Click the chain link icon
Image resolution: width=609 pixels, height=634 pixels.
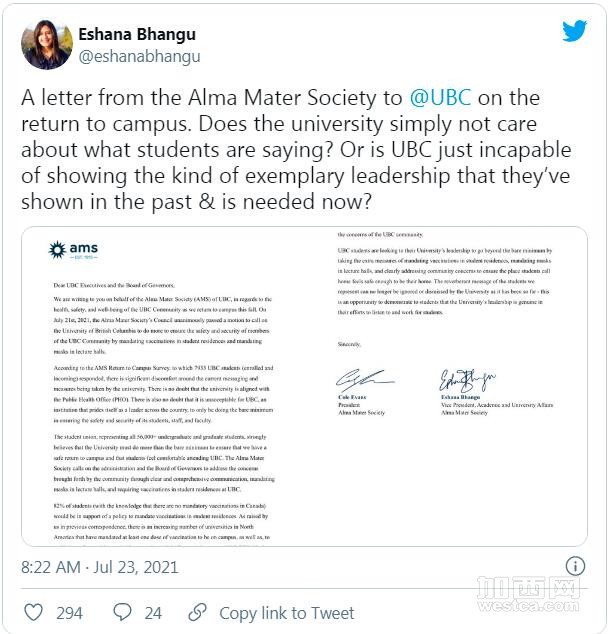[197, 612]
